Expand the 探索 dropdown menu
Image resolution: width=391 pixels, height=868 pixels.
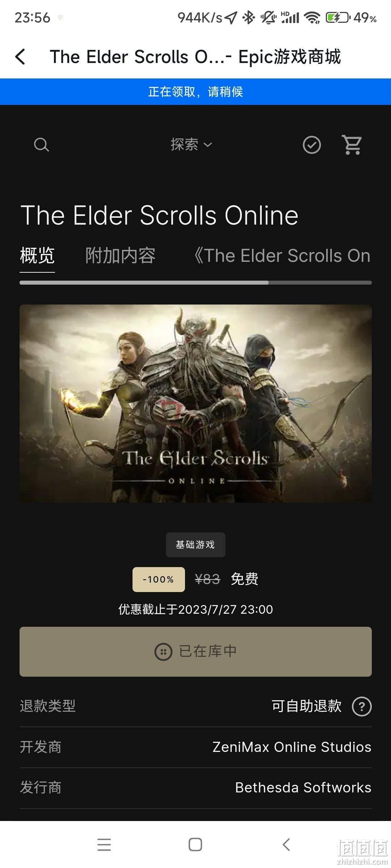(191, 145)
